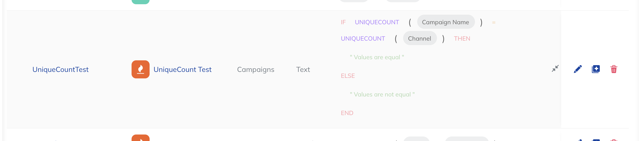Click the Campaigns cell in the row

[256, 70]
